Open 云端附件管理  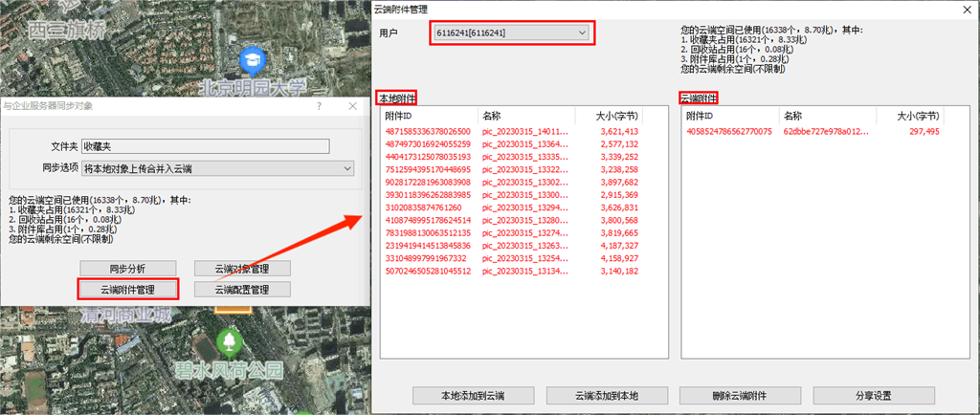click(127, 289)
